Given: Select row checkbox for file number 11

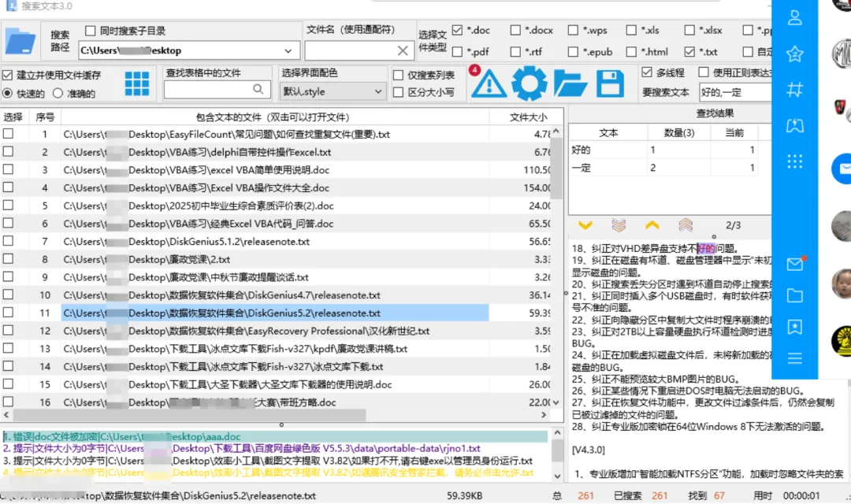Looking at the screenshot, I should click(8, 313).
